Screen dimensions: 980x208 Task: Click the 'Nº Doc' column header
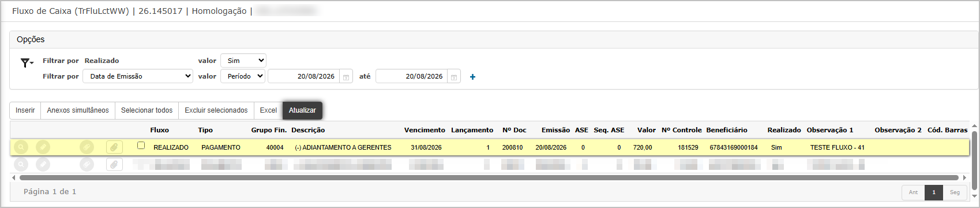tap(514, 130)
